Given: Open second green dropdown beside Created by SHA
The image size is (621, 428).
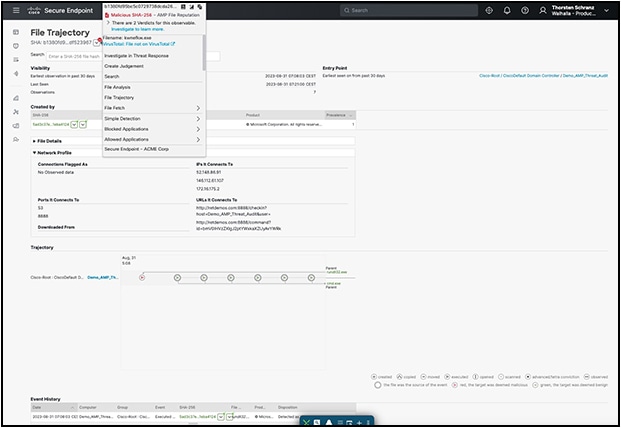Looking at the screenshot, I should coord(83,125).
